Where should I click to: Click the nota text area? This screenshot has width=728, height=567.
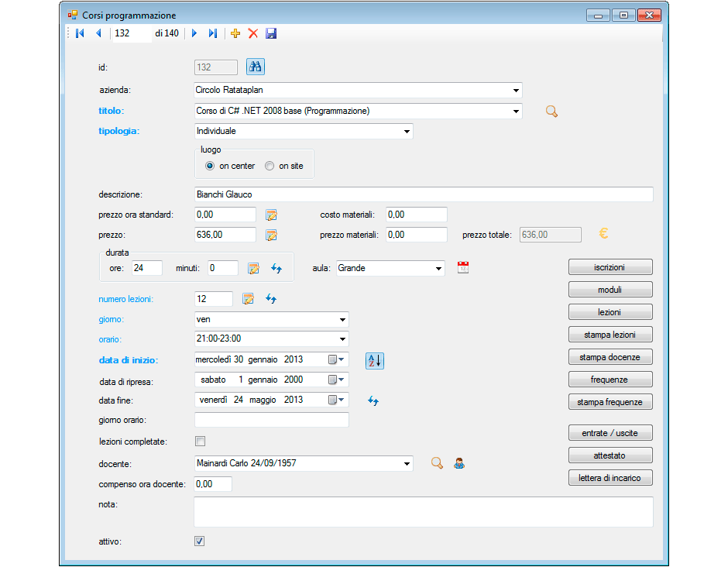[x=424, y=512]
